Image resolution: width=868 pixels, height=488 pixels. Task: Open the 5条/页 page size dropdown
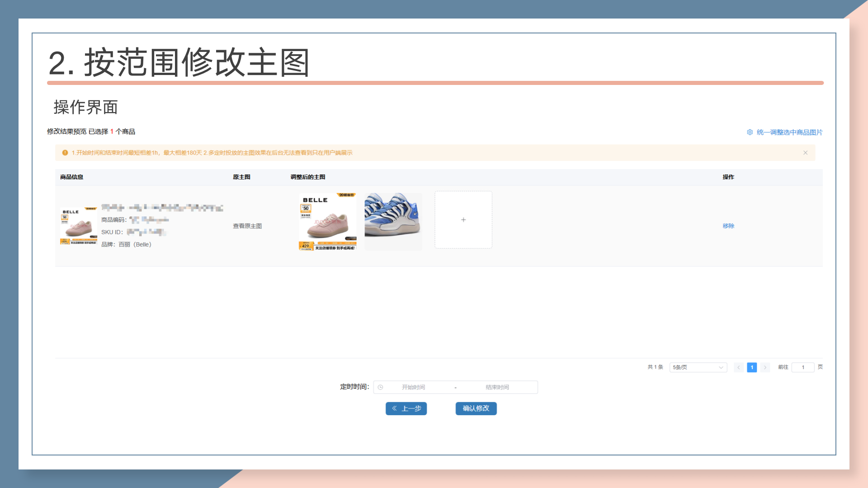(x=698, y=367)
